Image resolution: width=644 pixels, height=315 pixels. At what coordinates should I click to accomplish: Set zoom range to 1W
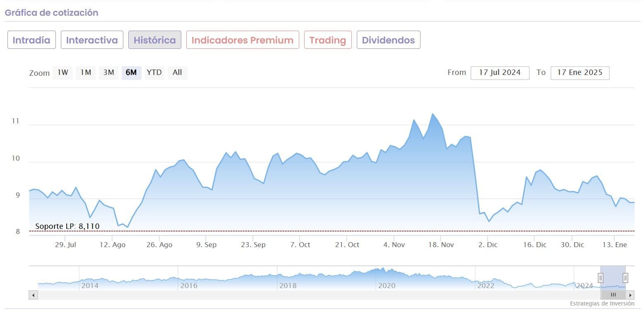63,73
